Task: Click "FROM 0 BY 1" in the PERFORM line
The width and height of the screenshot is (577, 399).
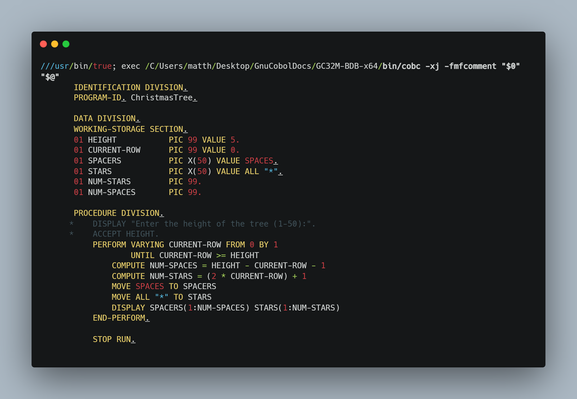Action: (x=252, y=245)
